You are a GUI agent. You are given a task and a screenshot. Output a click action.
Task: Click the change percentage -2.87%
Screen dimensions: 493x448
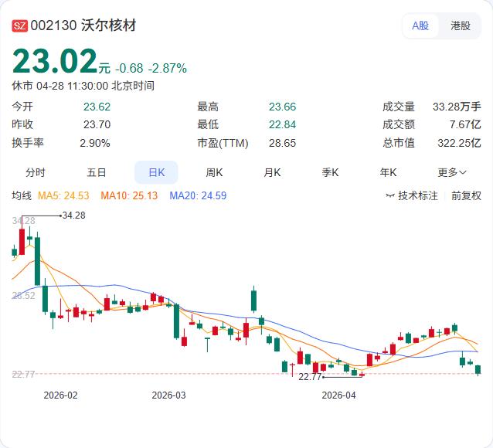168,68
